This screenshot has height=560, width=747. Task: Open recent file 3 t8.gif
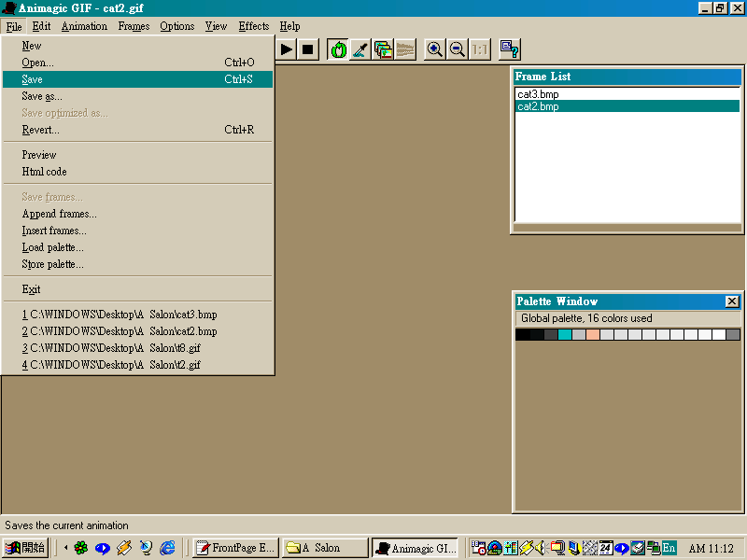pyautogui.click(x=137, y=348)
